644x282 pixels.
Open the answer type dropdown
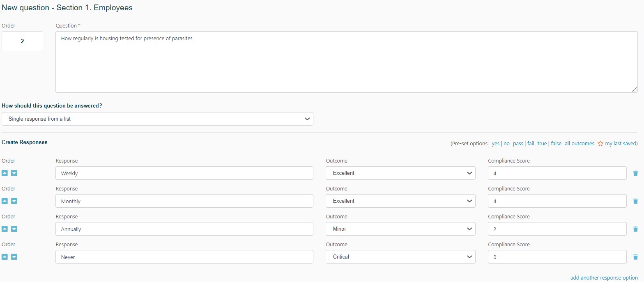tap(157, 119)
